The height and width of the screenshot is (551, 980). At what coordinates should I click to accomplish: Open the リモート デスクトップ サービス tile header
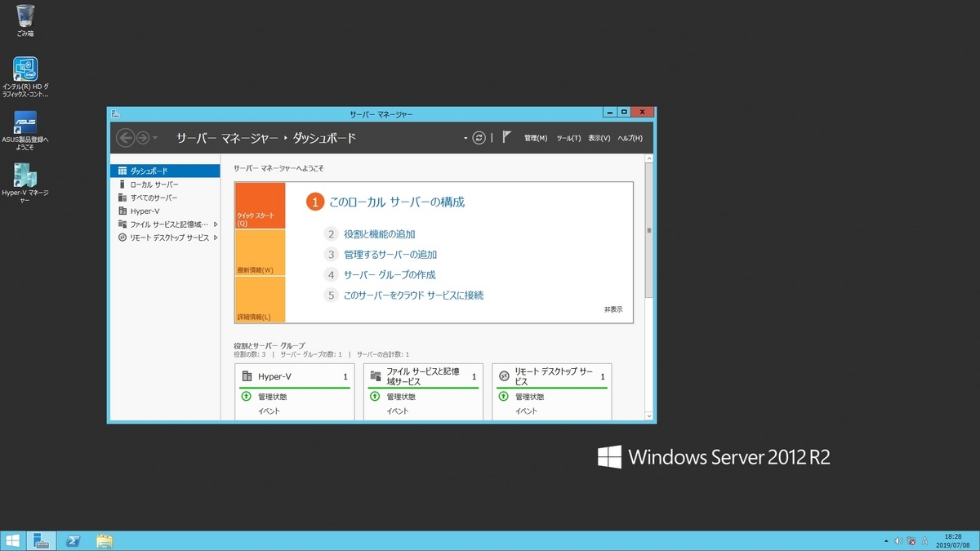(551, 376)
